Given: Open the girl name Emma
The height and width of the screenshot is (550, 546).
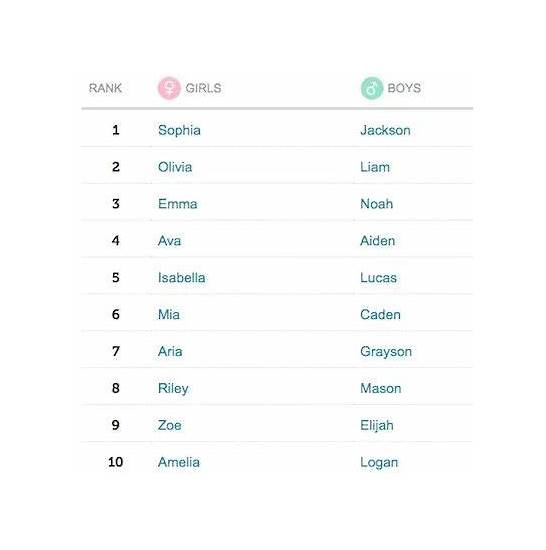Looking at the screenshot, I should [x=178, y=204].
